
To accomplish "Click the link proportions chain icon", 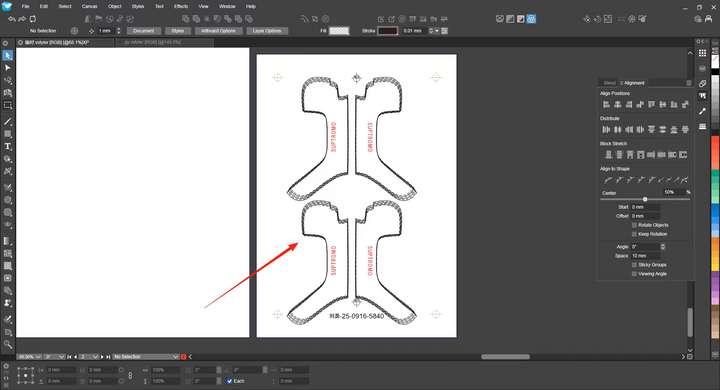I will [x=130, y=375].
